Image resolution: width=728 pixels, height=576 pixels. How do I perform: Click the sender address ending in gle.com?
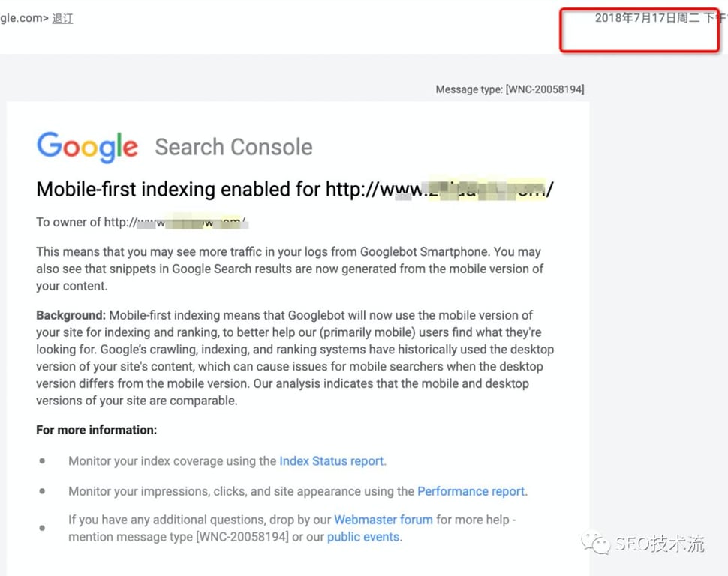[24, 18]
